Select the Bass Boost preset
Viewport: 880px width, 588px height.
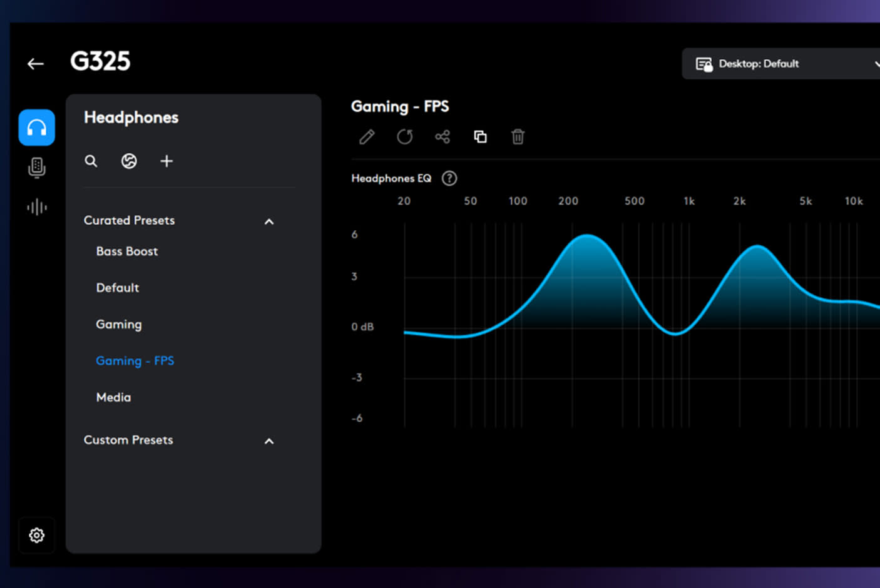[127, 251]
